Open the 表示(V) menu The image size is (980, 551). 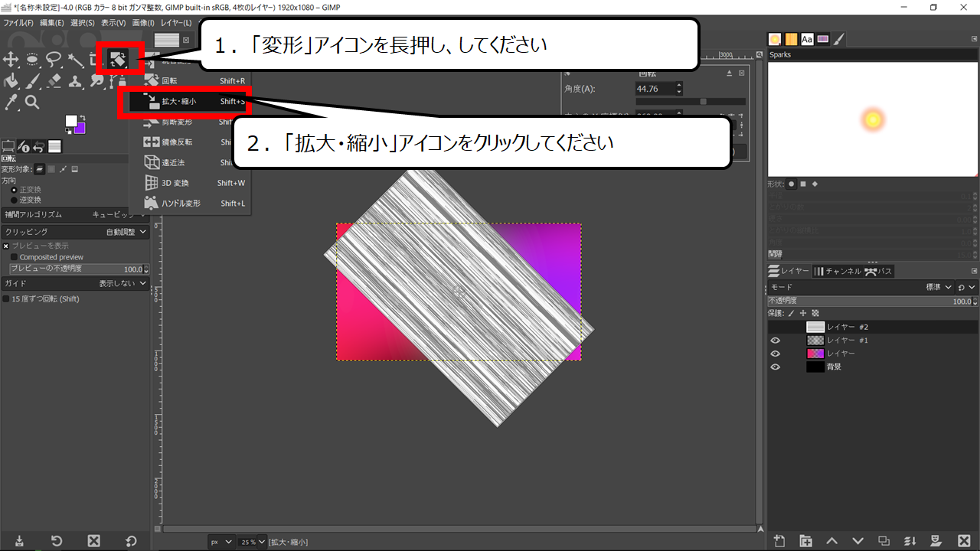coord(113,23)
